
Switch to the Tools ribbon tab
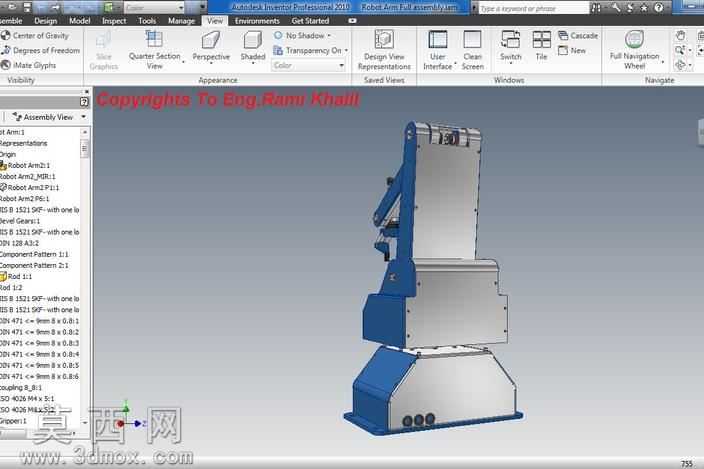tap(147, 21)
